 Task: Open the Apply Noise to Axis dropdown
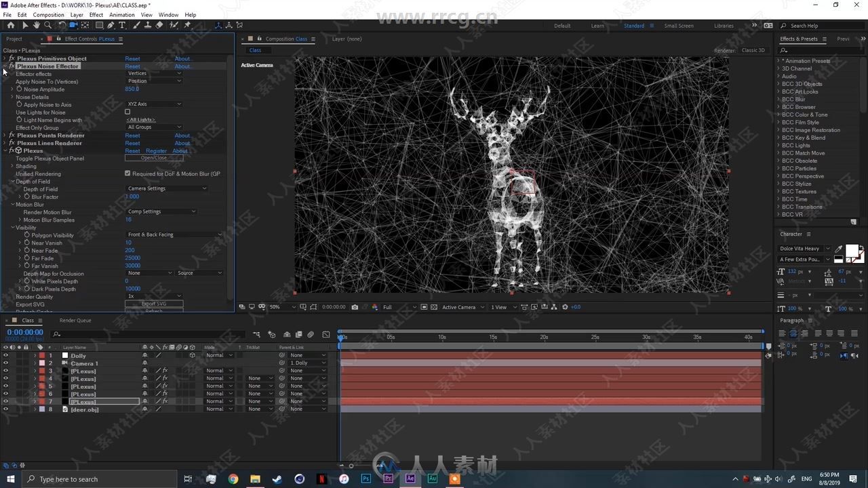click(x=154, y=104)
